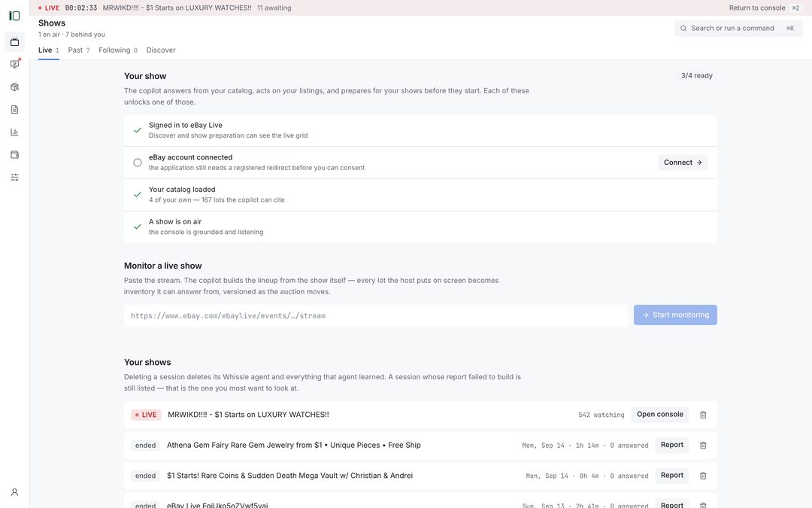Viewport: 812px width, 508px height.
Task: Click 'Signed in to eBay Live' row text
Action: coord(186,125)
